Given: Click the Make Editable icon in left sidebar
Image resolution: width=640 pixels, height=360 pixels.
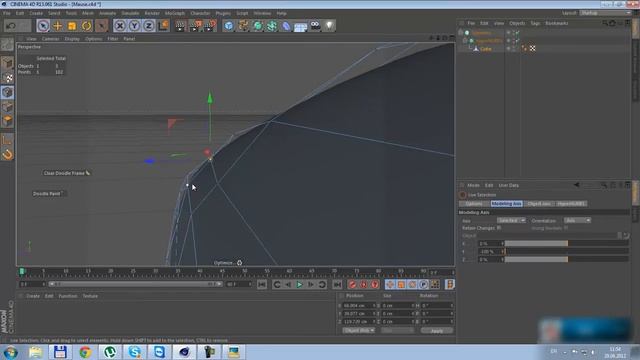Looking at the screenshot, I should pos(7,44).
